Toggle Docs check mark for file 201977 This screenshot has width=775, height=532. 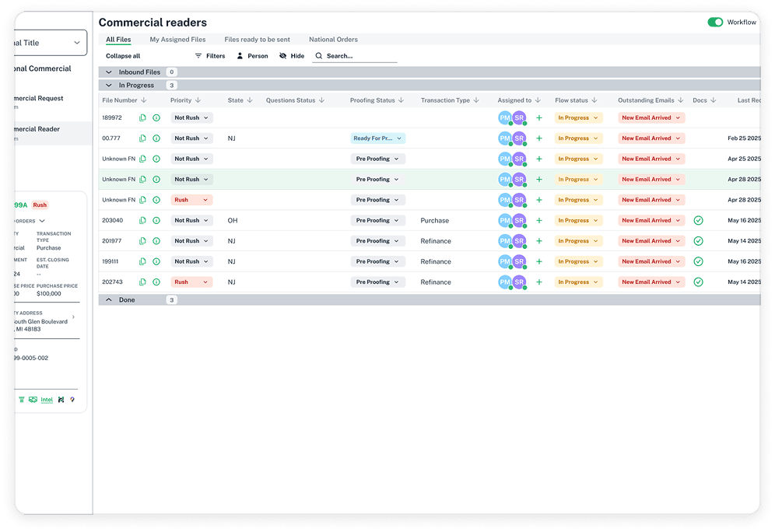click(x=699, y=241)
